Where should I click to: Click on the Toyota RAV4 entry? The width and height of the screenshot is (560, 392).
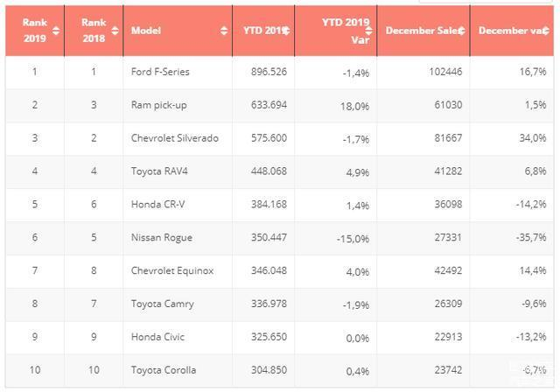point(159,171)
